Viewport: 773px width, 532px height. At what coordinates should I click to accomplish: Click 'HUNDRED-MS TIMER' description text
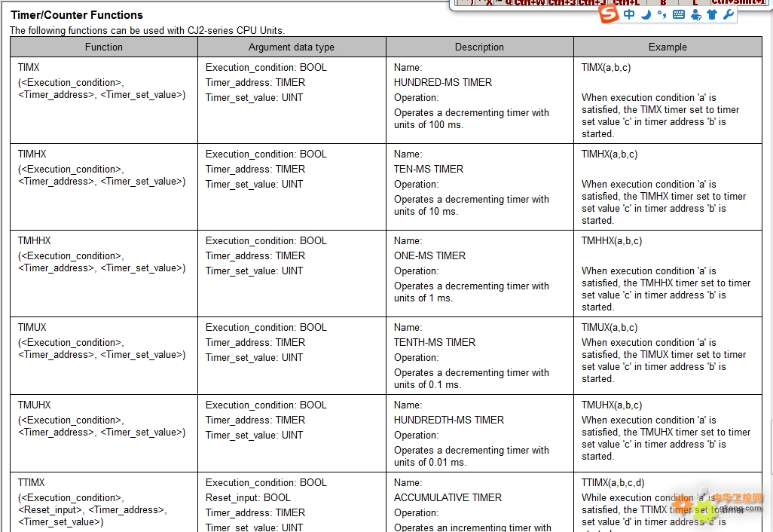tap(443, 82)
